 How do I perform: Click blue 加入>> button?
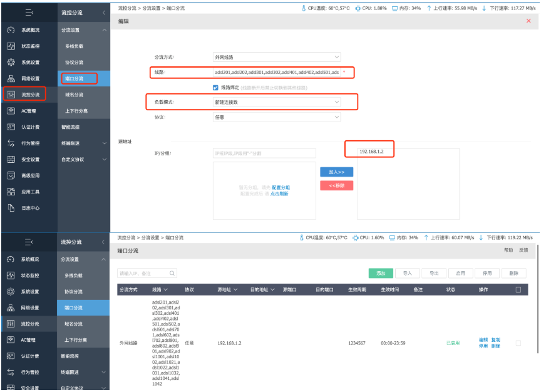coord(337,172)
